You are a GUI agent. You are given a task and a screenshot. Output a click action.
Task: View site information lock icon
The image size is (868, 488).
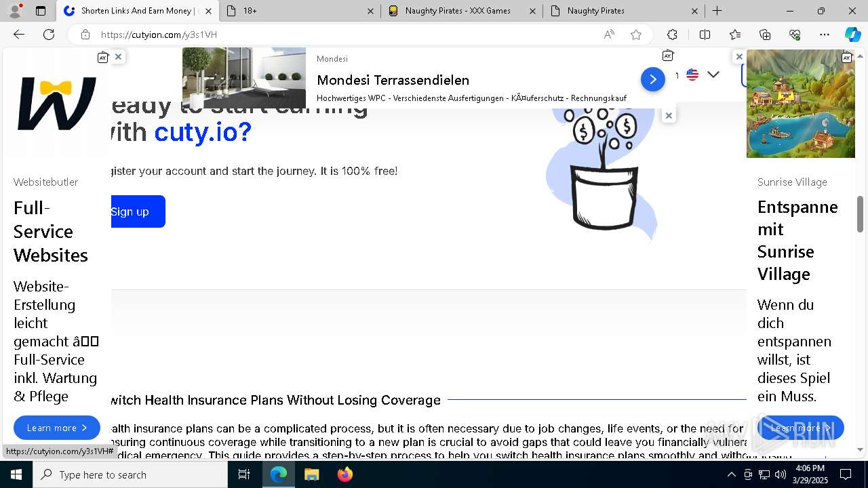[x=85, y=35]
